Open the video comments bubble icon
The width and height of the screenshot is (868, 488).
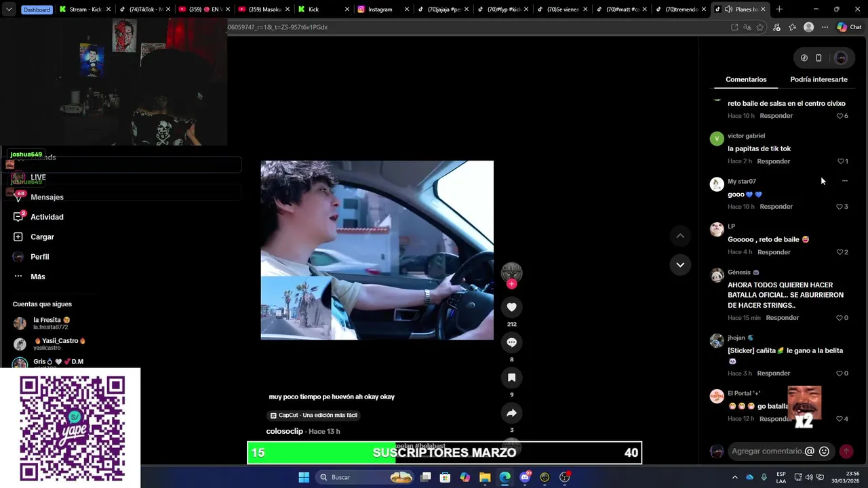pyautogui.click(x=511, y=342)
